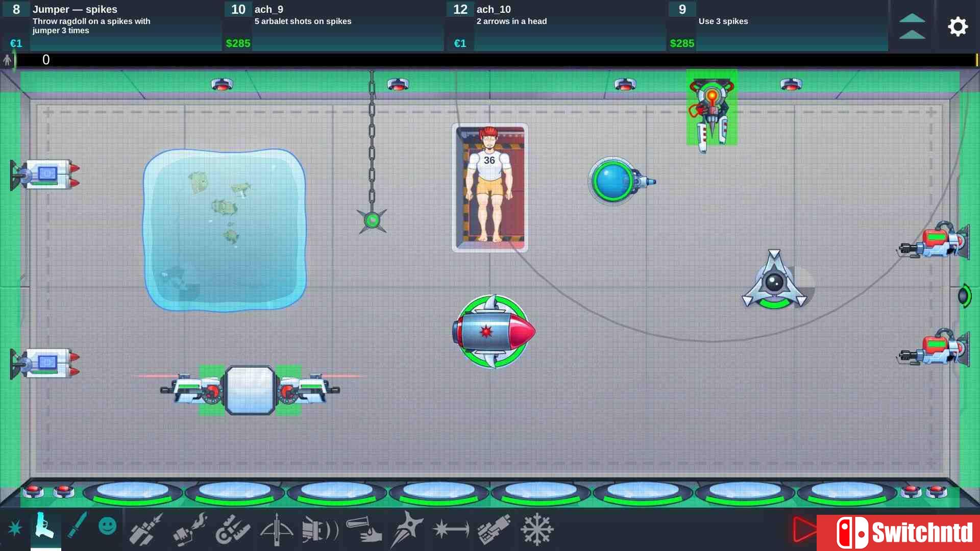Choose the rocket launcher weapon icon
The image size is (980, 551).
[x=146, y=529]
